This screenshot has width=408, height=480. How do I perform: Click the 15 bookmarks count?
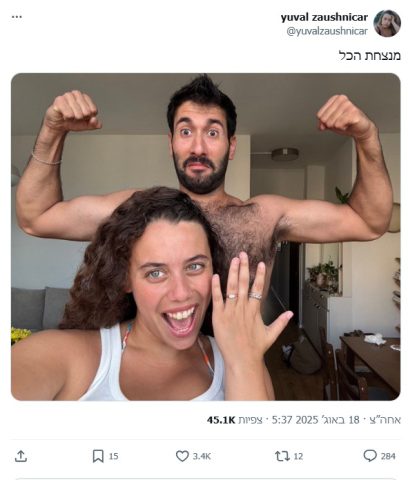(x=114, y=456)
